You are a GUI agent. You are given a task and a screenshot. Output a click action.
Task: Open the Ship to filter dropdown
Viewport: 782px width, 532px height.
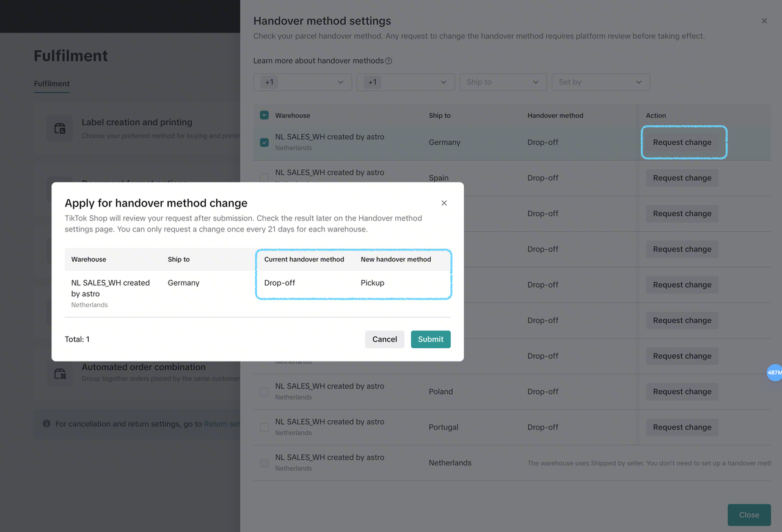pyautogui.click(x=503, y=82)
